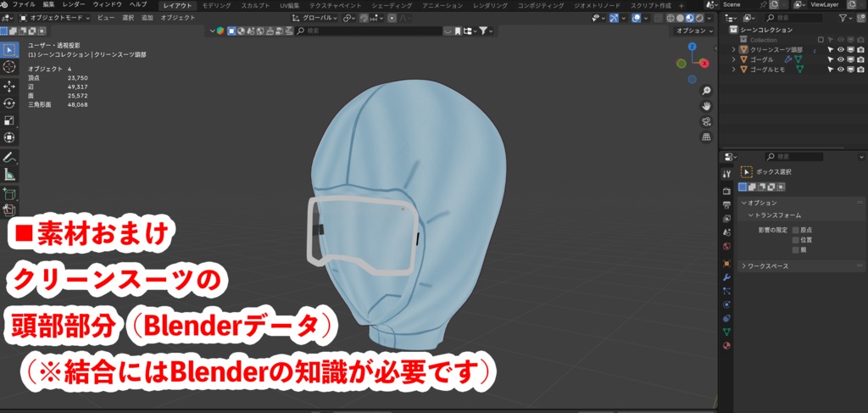The width and height of the screenshot is (868, 413).
Task: Click the viewport zoom magnifier icon
Action: (706, 90)
